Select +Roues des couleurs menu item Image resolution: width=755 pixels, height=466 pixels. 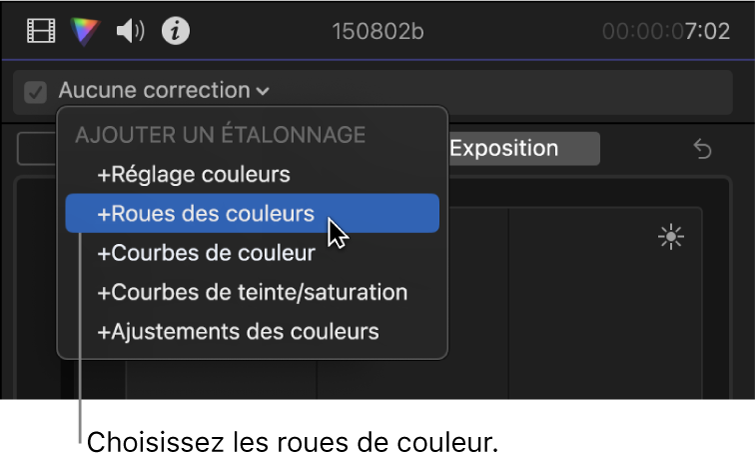click(x=205, y=213)
